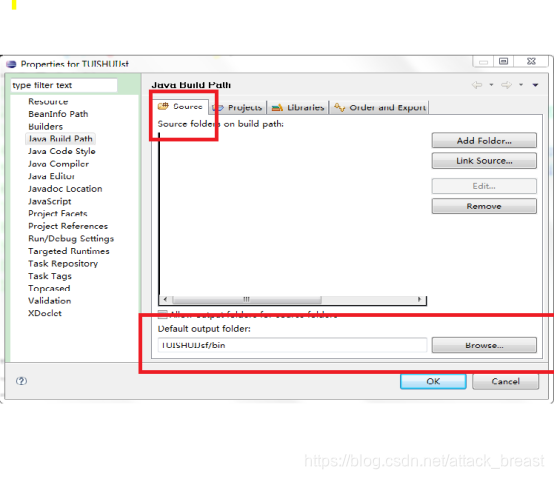Image resolution: width=554 pixels, height=479 pixels.
Task: Click the Edit button
Action: click(x=484, y=186)
